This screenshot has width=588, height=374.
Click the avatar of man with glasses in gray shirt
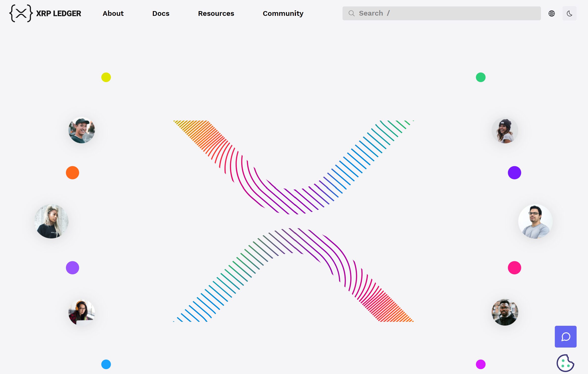(x=535, y=221)
